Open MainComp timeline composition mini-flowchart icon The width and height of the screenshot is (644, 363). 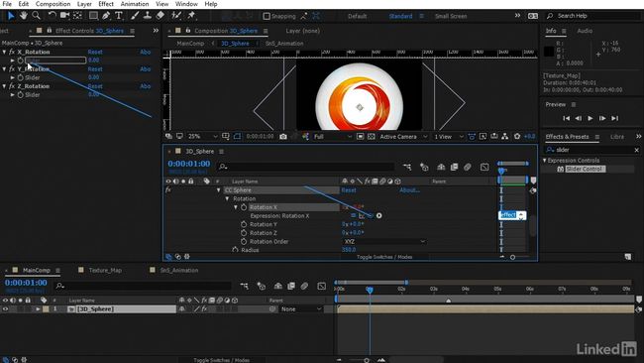point(245,286)
